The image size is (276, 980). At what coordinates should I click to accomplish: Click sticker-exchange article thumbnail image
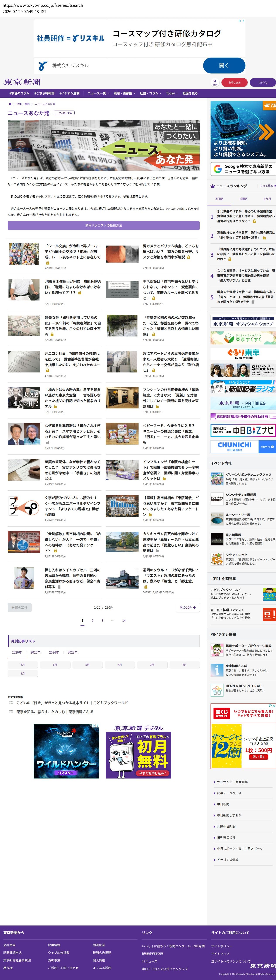point(24,254)
